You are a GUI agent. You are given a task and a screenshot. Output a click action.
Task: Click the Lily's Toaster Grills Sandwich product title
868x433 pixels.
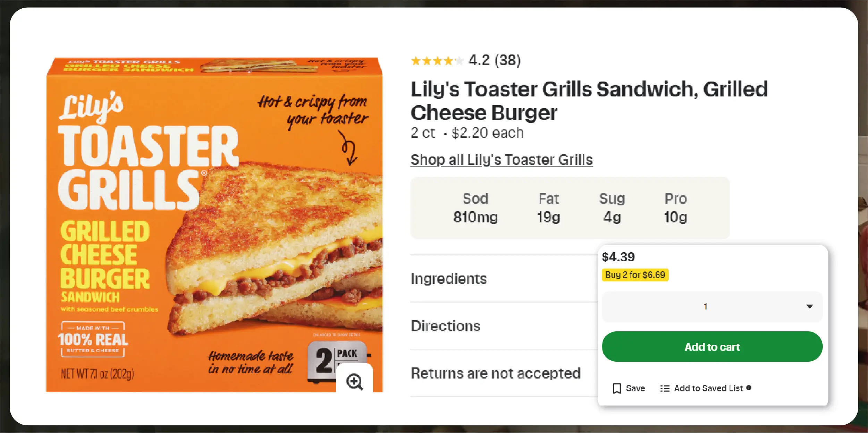(589, 101)
